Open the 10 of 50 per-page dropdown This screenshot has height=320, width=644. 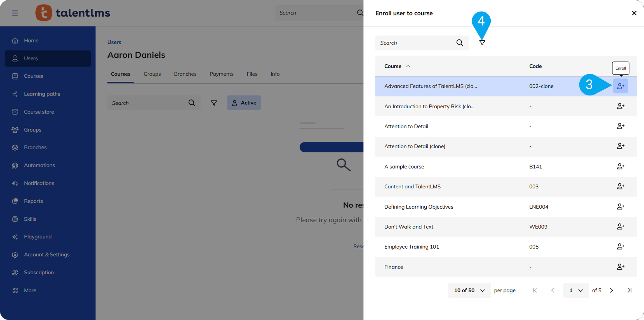coord(469,290)
